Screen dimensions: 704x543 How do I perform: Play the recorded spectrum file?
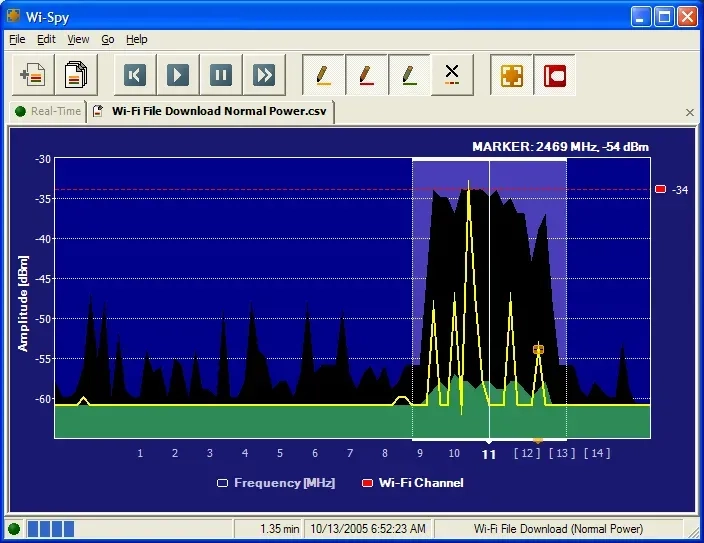177,75
